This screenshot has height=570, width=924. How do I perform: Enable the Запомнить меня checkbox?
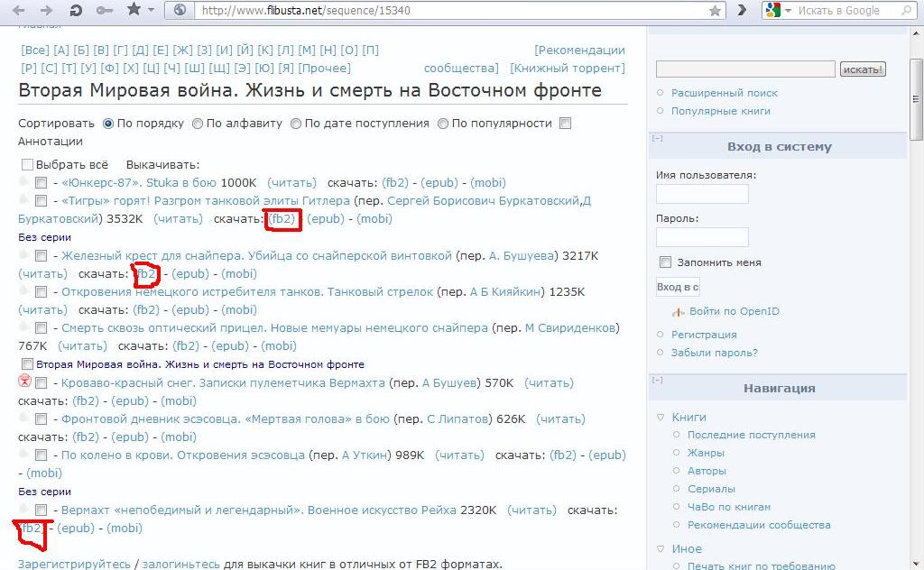tap(665, 262)
